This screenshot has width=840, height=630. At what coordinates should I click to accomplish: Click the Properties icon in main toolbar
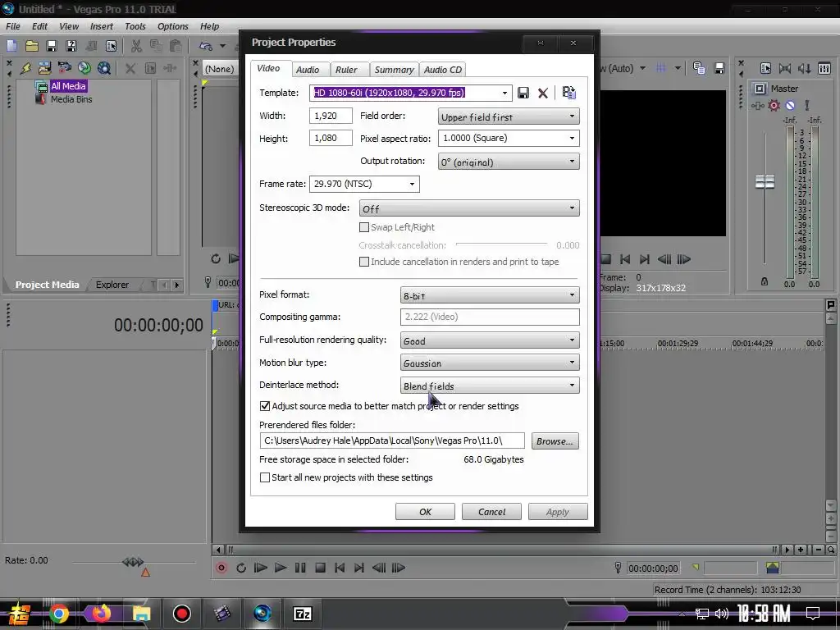111,46
